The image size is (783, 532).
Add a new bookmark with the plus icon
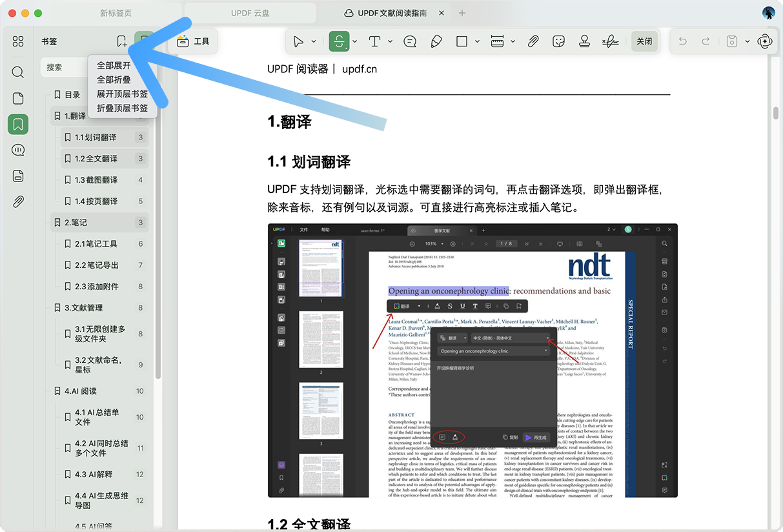(121, 41)
